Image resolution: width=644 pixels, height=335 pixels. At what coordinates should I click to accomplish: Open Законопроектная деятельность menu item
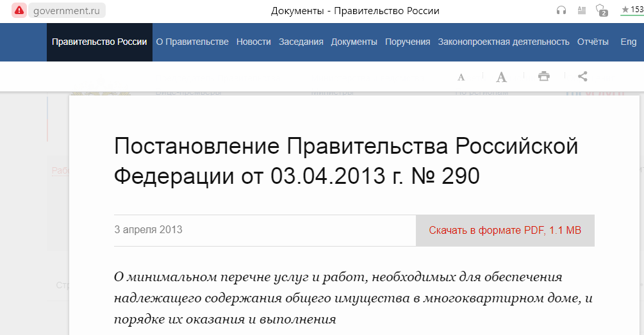(x=504, y=42)
